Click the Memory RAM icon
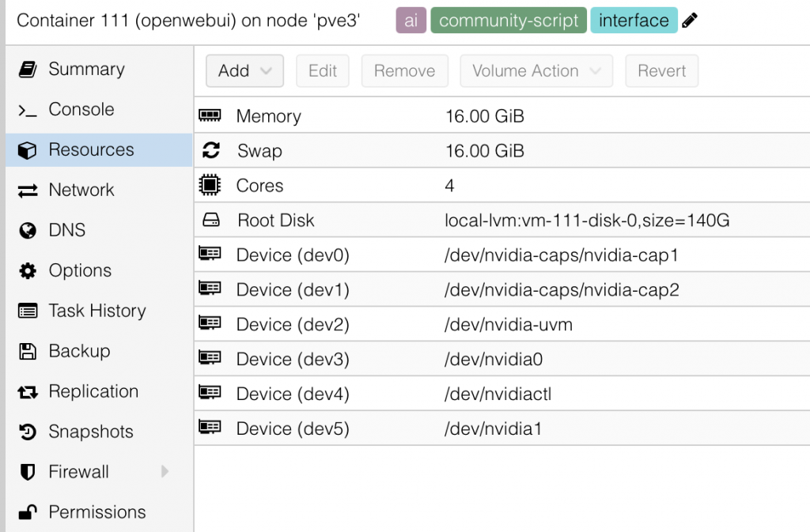Viewport: 810px width, 532px height. [x=210, y=116]
